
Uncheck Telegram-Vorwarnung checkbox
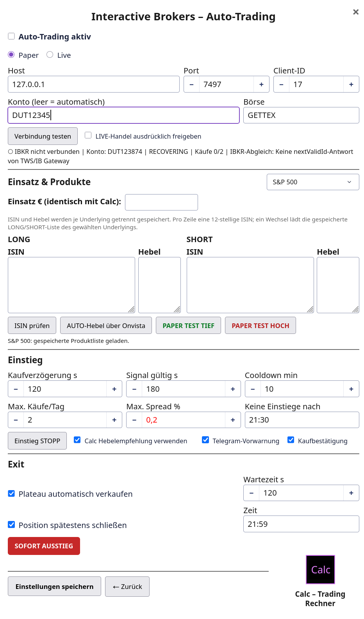(x=205, y=440)
